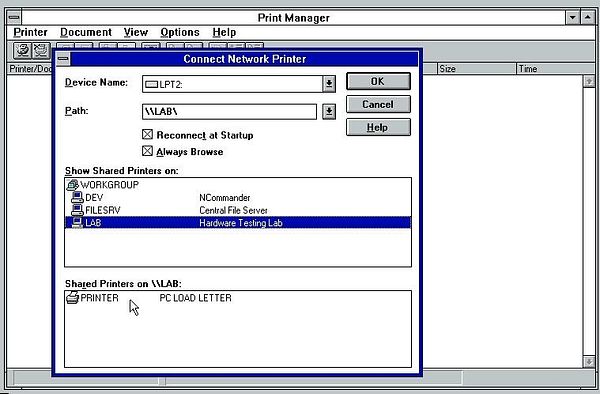Open the Printer menu
The height and width of the screenshot is (394, 600).
tap(30, 33)
